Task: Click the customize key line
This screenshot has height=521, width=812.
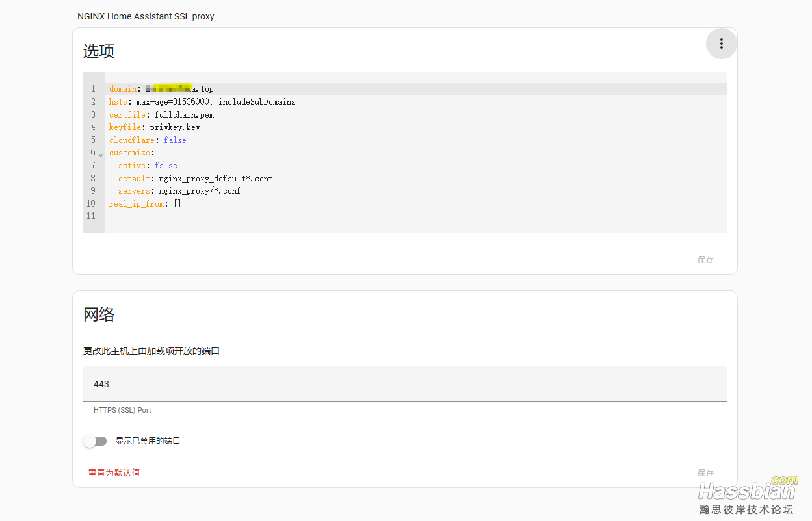Action: [x=131, y=153]
